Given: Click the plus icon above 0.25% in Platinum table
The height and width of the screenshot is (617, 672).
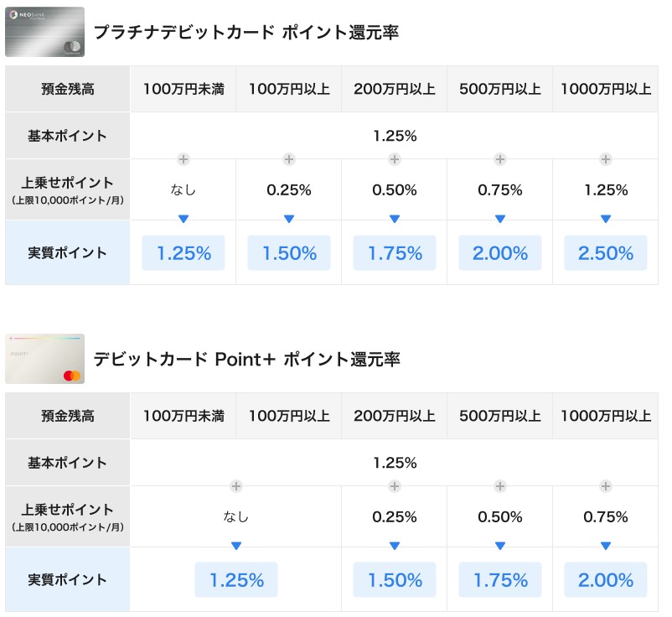Looking at the screenshot, I should tap(289, 159).
